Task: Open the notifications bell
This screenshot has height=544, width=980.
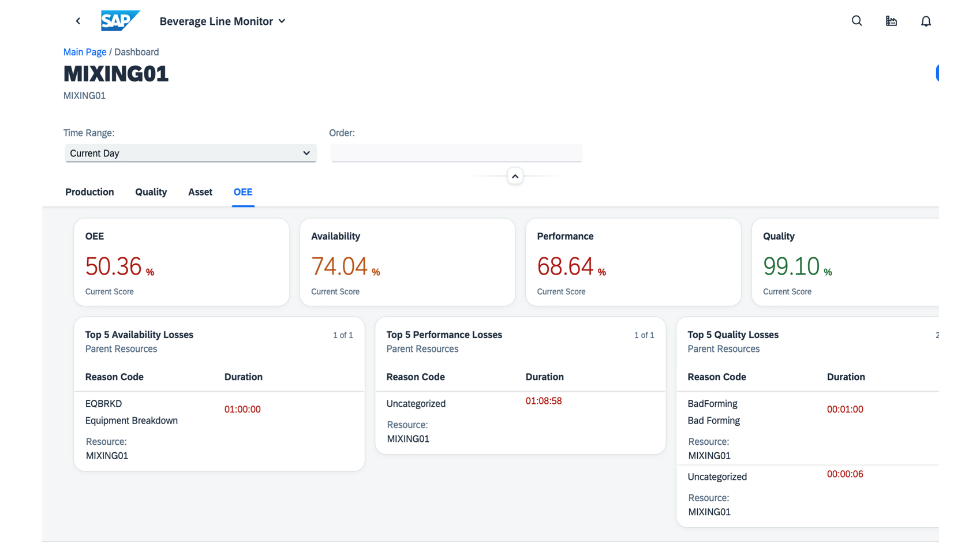Action: 926,21
